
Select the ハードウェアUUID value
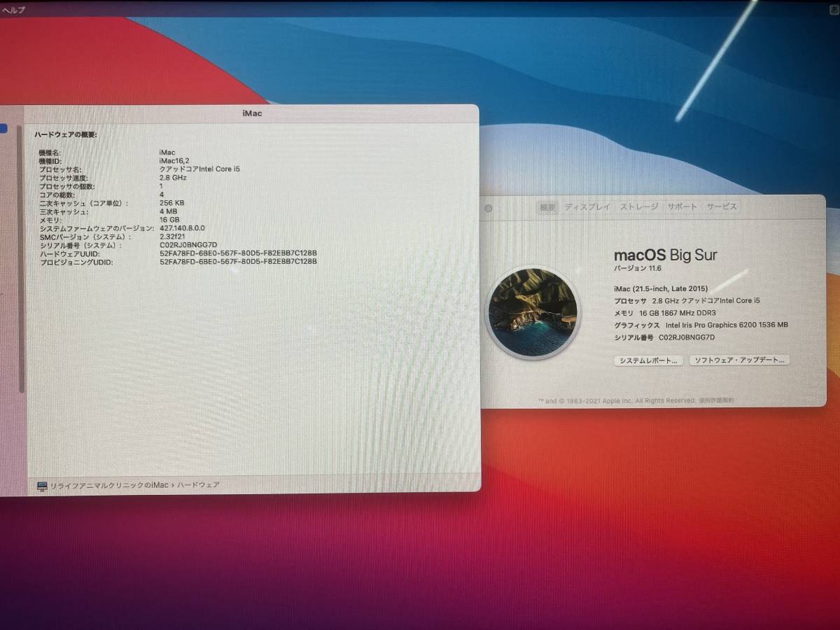239,253
